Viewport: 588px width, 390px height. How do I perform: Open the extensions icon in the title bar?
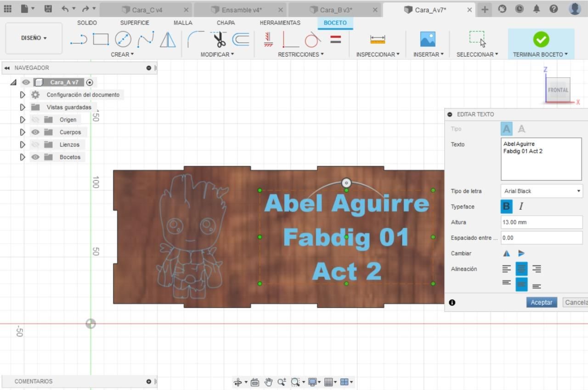(502, 9)
